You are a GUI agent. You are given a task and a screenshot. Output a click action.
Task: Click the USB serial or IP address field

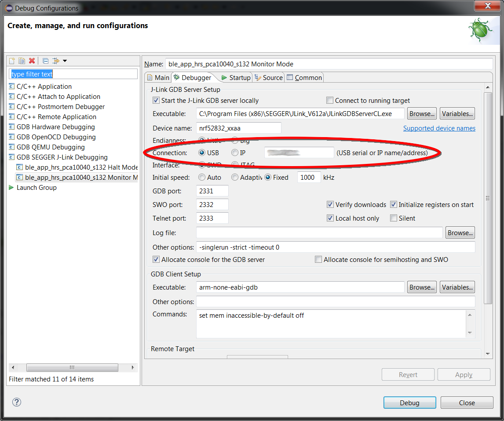click(299, 153)
